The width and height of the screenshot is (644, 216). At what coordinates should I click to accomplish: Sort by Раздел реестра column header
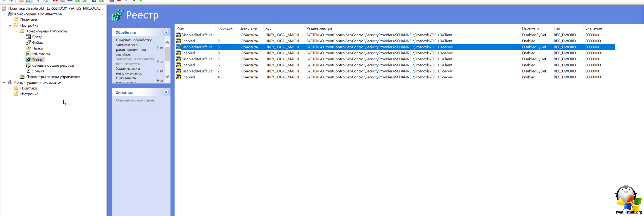[x=319, y=28]
